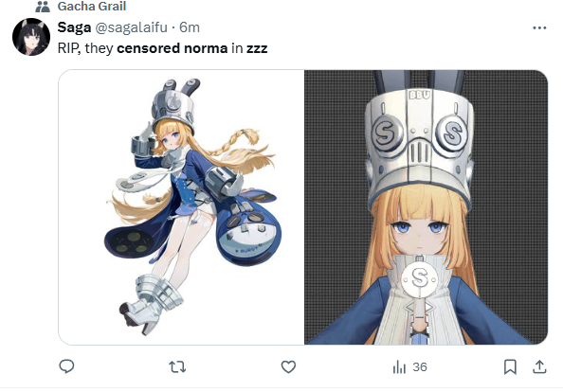Open the share arrow icon menu

point(539,366)
